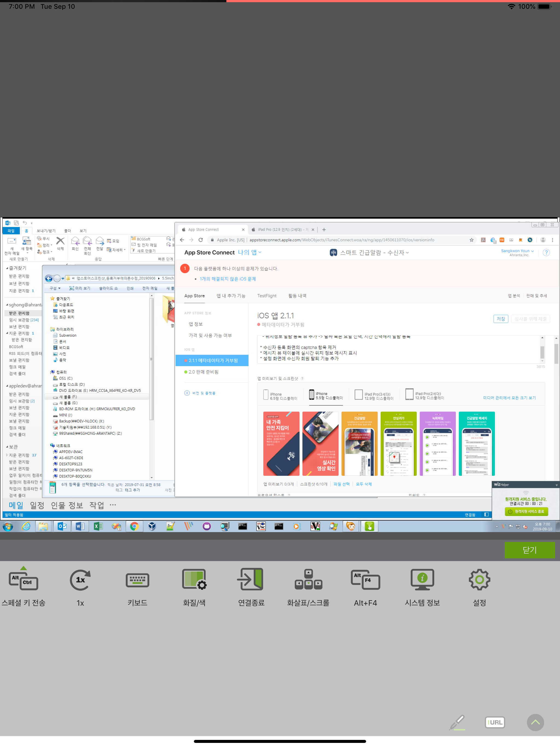Click the Chrome address bar URL
The height and width of the screenshot is (747, 560).
342,240
